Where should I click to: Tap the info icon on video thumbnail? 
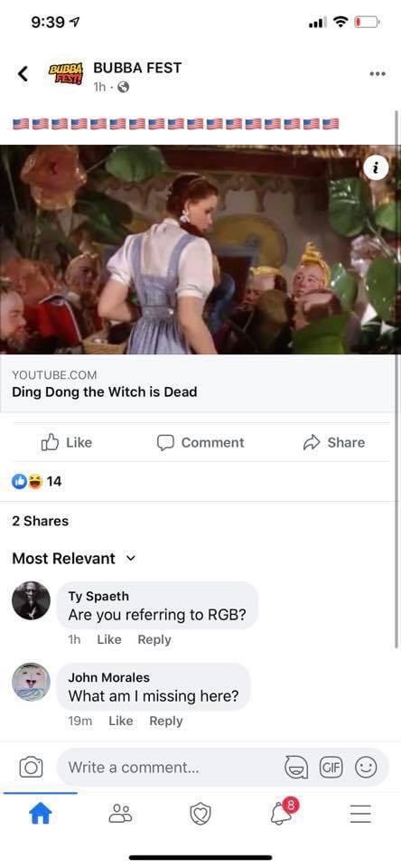coord(376,167)
